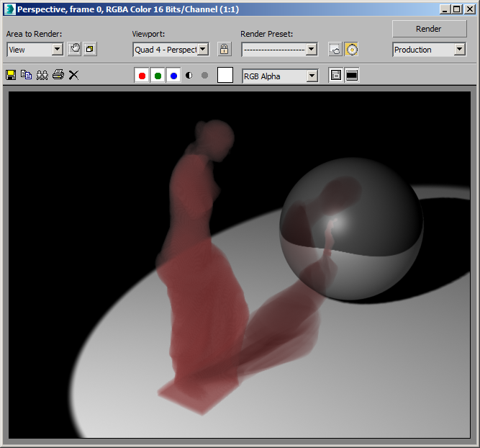This screenshot has width=480, height=448.
Task: Open the Render Preset dropdown
Action: (279, 49)
